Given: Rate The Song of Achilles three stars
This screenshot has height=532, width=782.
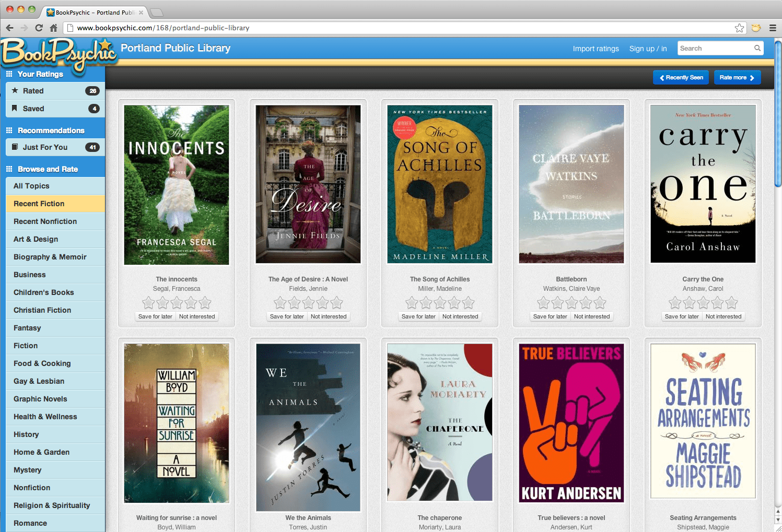Looking at the screenshot, I should (440, 302).
